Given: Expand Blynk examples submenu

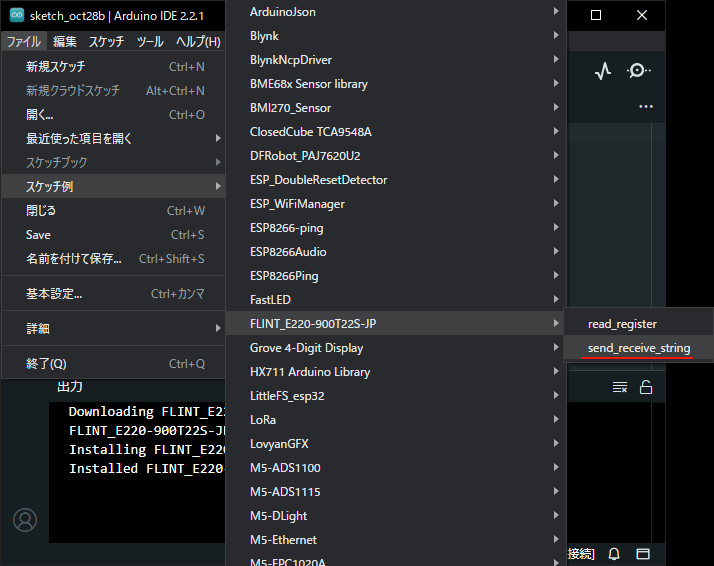Looking at the screenshot, I should click(x=396, y=36).
